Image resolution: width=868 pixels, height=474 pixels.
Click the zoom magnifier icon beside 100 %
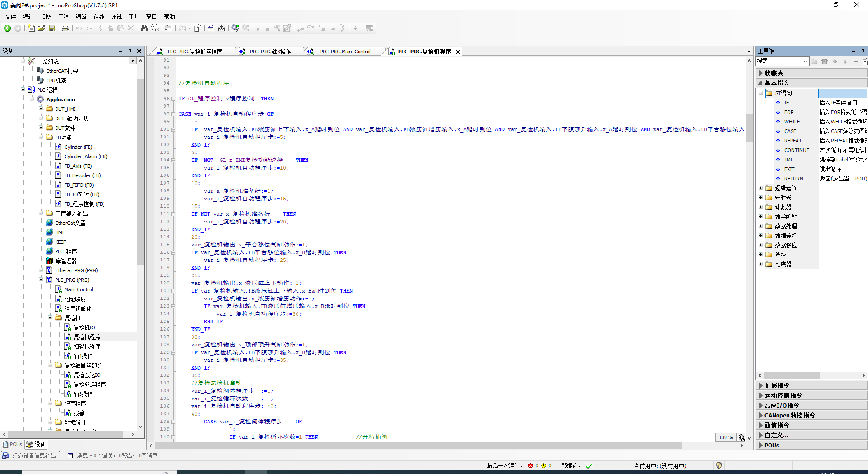(741, 437)
